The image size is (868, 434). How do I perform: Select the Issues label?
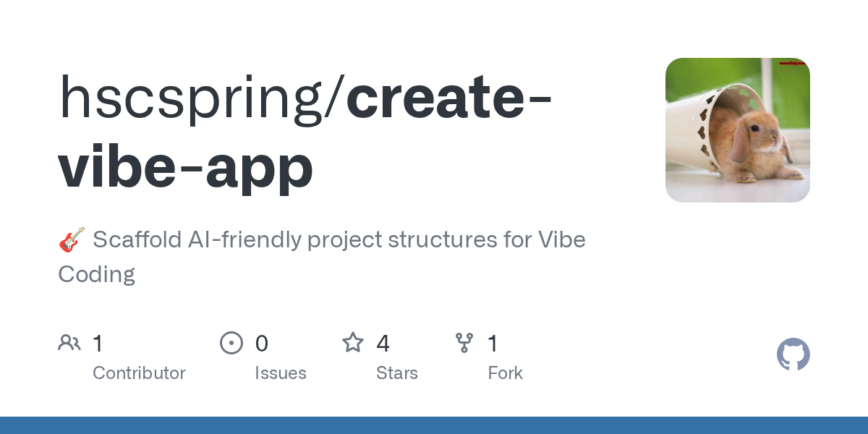click(x=281, y=373)
